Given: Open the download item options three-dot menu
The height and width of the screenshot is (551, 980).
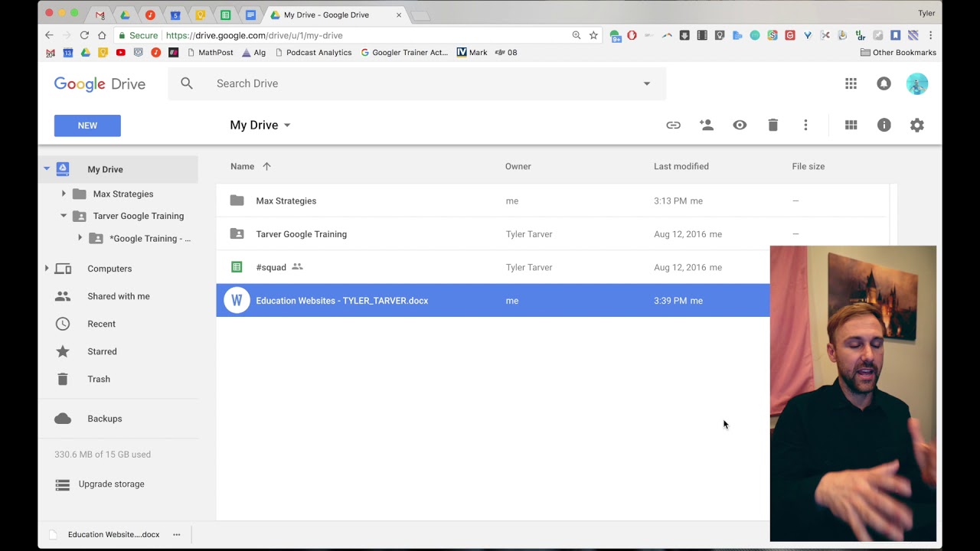Looking at the screenshot, I should 177,534.
